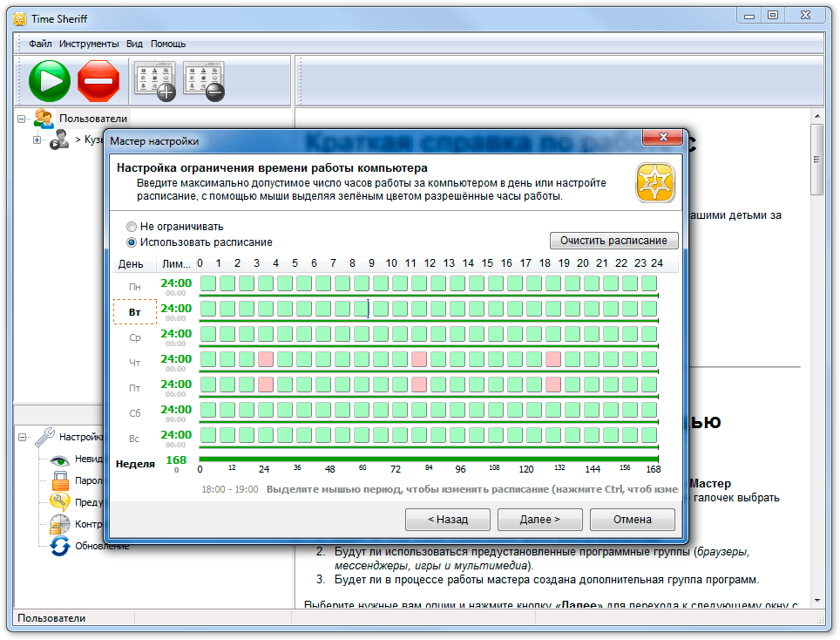
Task: Go back with the < Назад button
Action: tap(448, 520)
